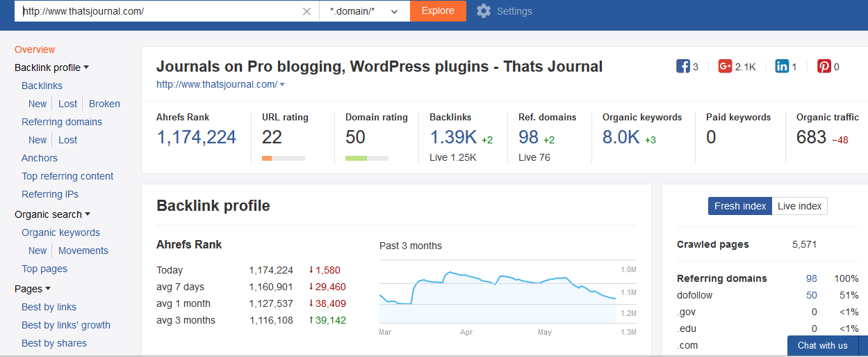Click the Google Plus share icon
868x357 pixels.
click(725, 67)
